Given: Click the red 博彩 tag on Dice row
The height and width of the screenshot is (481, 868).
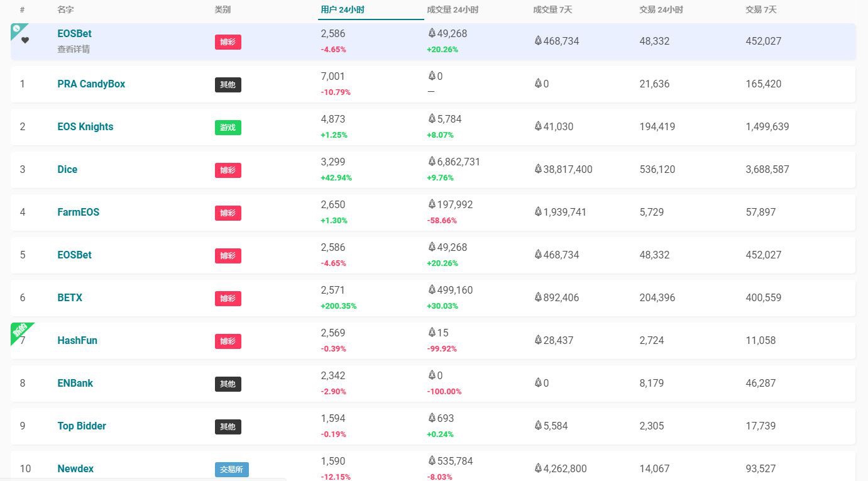Looking at the screenshot, I should [x=228, y=170].
